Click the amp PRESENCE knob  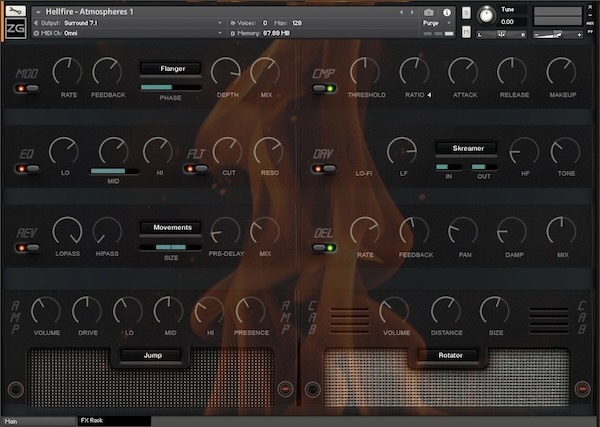[251, 310]
